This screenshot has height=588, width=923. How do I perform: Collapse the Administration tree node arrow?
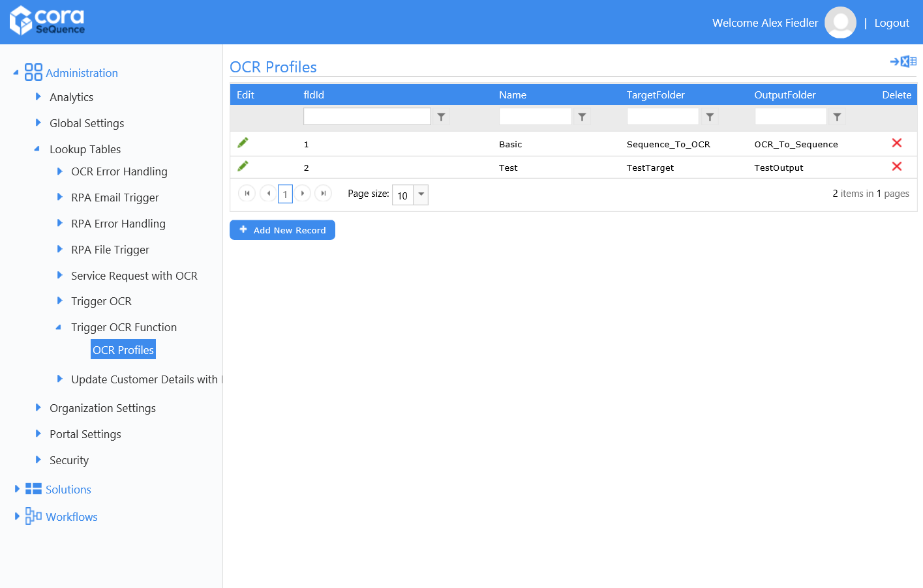(16, 73)
